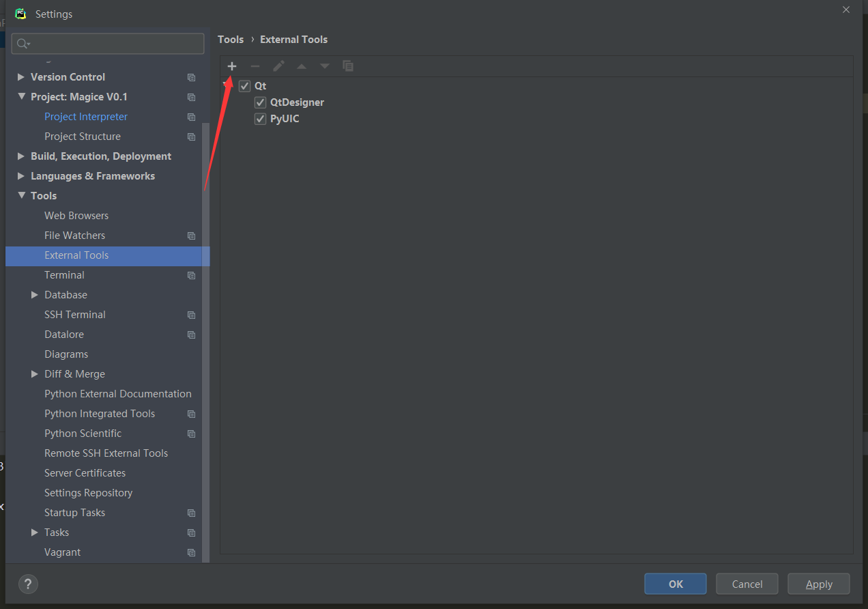Click the Remove tool minus icon
868x609 pixels.
255,66
